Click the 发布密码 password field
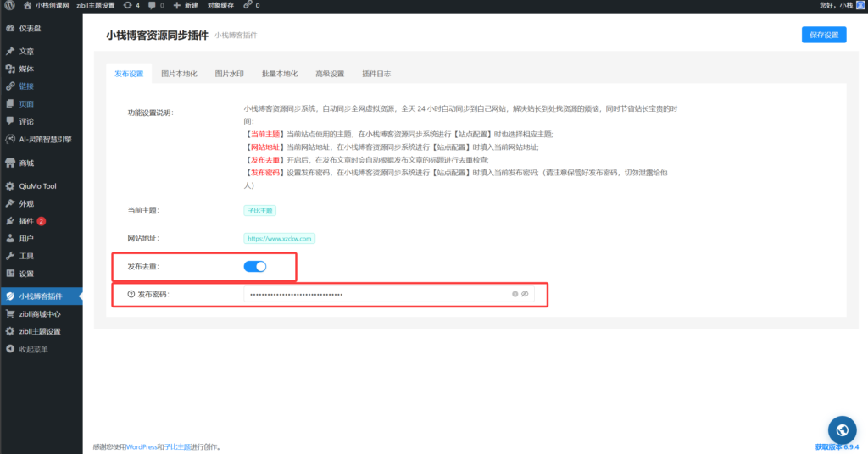The image size is (868, 454). click(388, 294)
